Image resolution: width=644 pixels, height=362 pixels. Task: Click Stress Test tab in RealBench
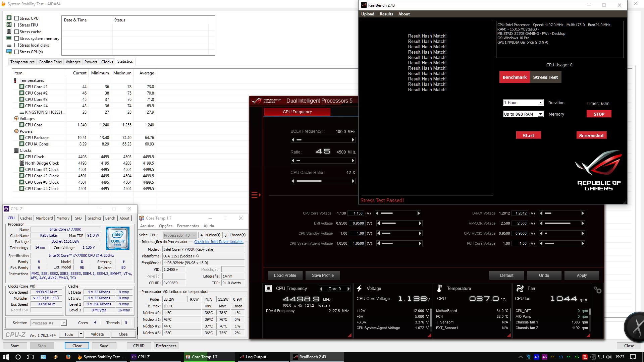(x=545, y=77)
